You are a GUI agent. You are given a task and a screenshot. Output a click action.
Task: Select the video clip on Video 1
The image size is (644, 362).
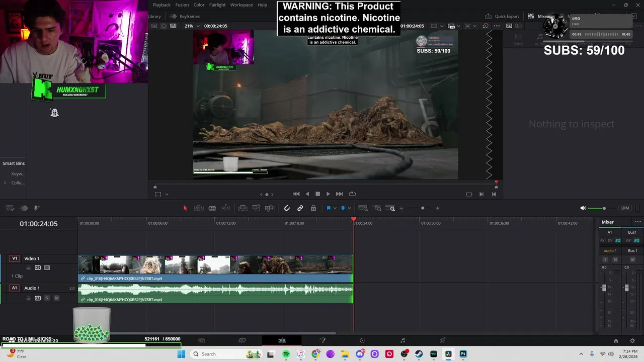click(x=215, y=268)
